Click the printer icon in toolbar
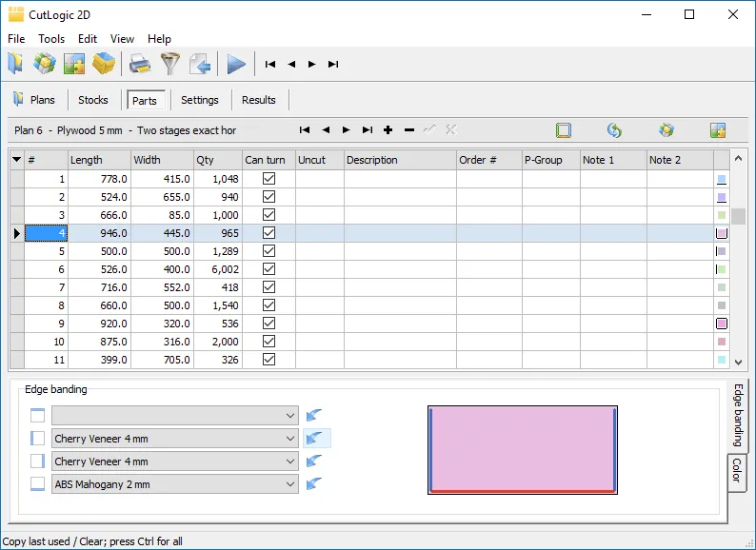Image resolution: width=756 pixels, height=550 pixels. [x=140, y=64]
